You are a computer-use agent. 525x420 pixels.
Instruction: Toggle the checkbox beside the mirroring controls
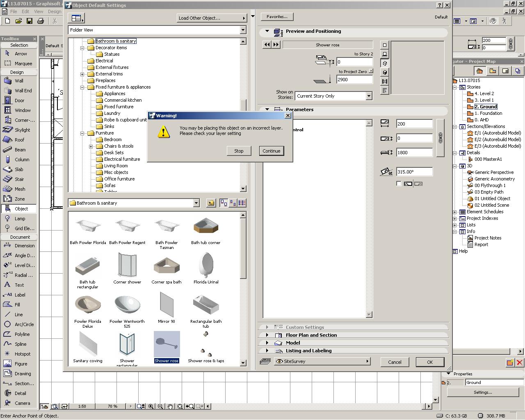(399, 183)
